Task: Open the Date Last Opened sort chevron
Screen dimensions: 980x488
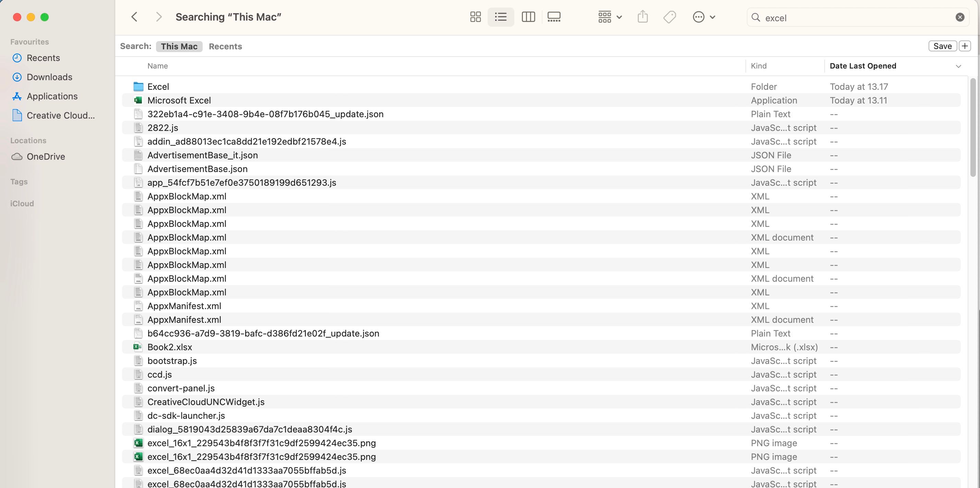Action: (959, 66)
